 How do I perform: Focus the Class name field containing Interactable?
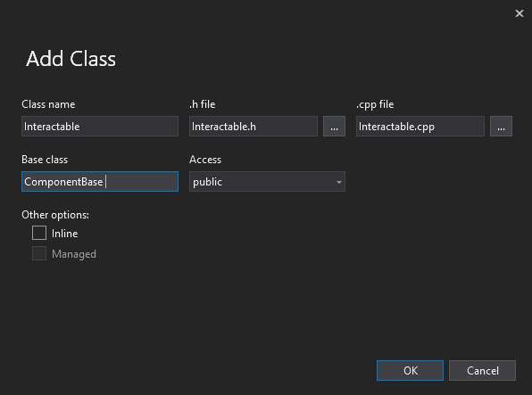(x=100, y=127)
